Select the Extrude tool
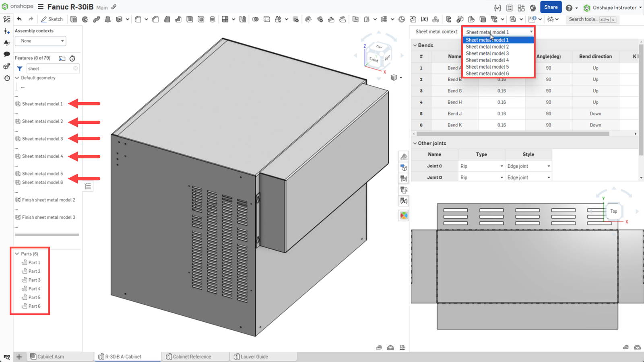 coord(74,19)
